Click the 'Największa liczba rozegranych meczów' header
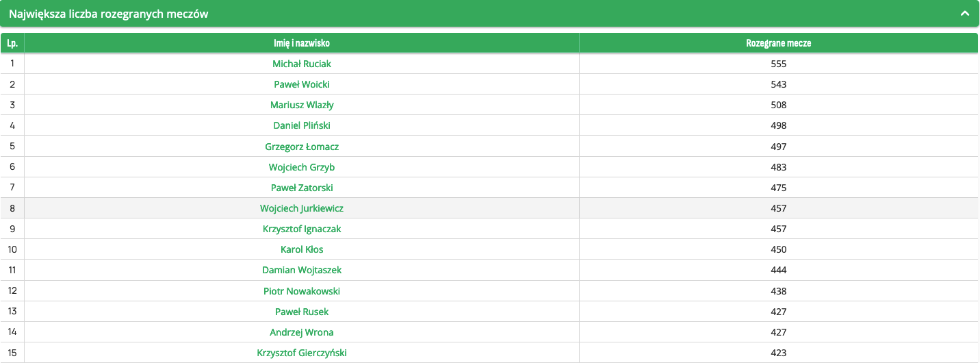Viewport: 980px width, 363px height. click(109, 14)
